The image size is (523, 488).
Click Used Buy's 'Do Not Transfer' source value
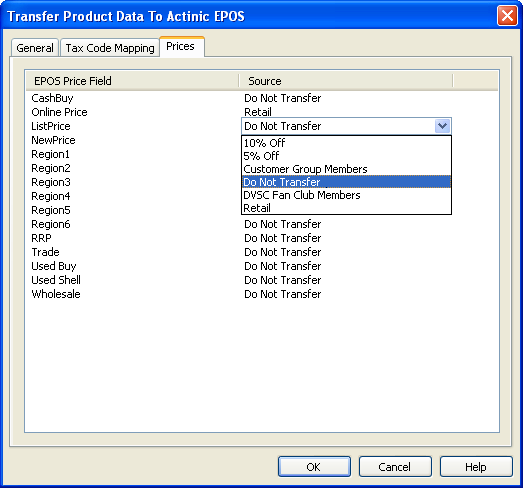[x=283, y=266]
